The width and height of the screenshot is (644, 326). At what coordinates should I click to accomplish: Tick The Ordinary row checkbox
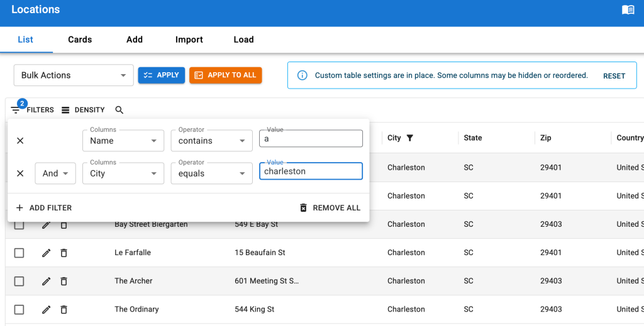tap(19, 310)
